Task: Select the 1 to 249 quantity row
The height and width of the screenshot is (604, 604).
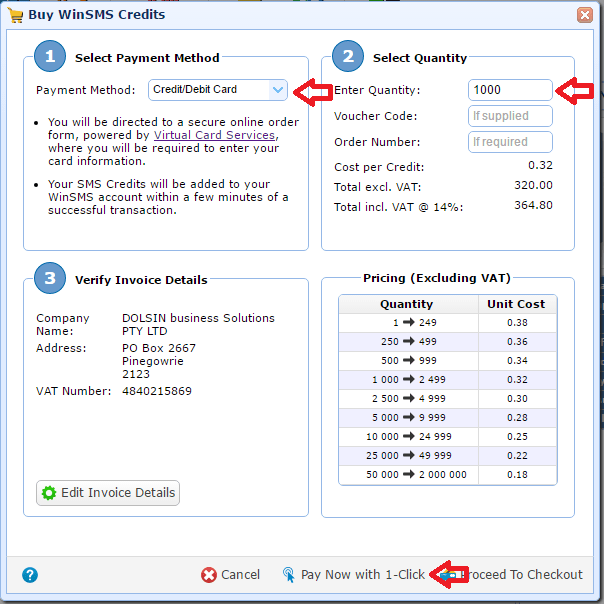Action: [x=448, y=323]
